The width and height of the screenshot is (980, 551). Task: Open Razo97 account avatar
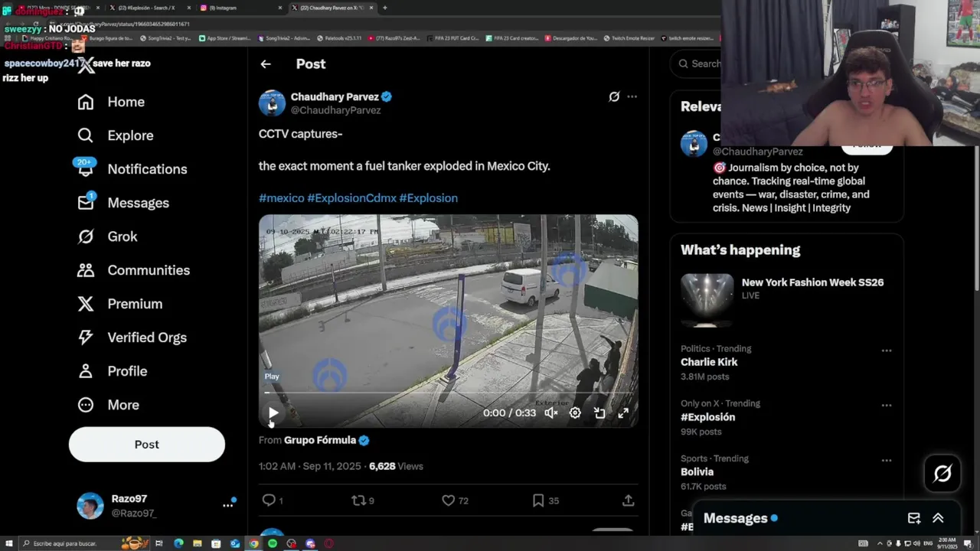pyautogui.click(x=90, y=506)
